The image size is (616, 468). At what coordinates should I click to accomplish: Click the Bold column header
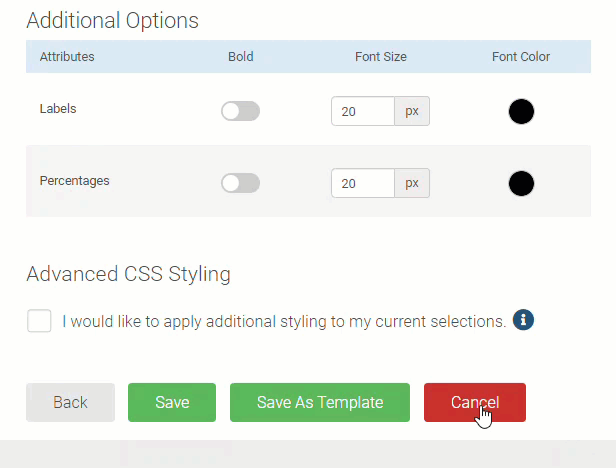tap(241, 57)
